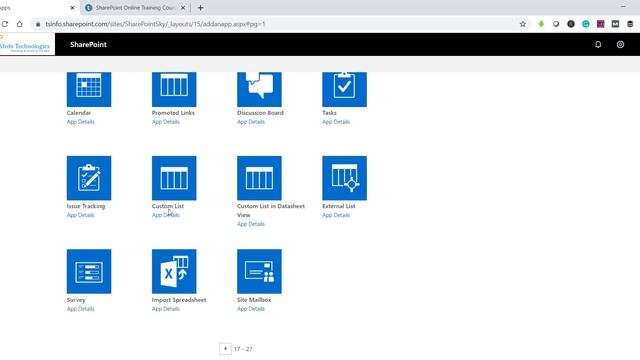
Task: Open the Issue Tracking app tile
Action: 89,178
